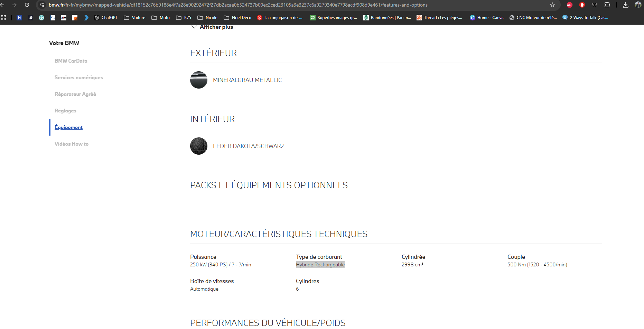The width and height of the screenshot is (644, 329).
Task: Open site information icon in address bar
Action: [42, 5]
